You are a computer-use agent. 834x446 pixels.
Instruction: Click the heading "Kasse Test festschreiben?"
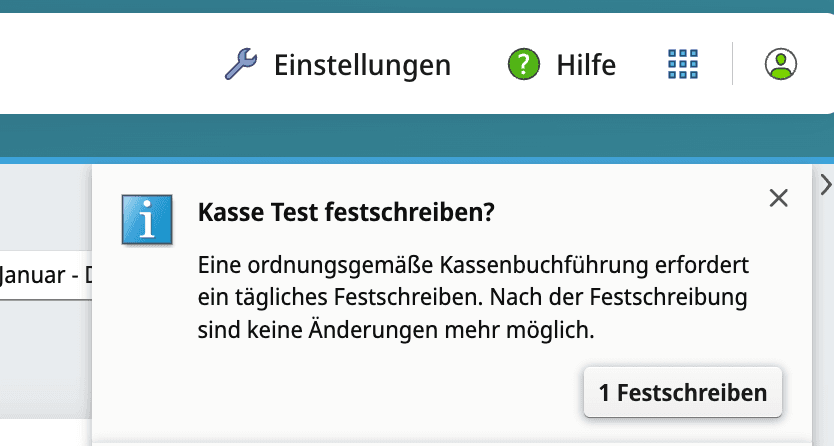point(347,213)
